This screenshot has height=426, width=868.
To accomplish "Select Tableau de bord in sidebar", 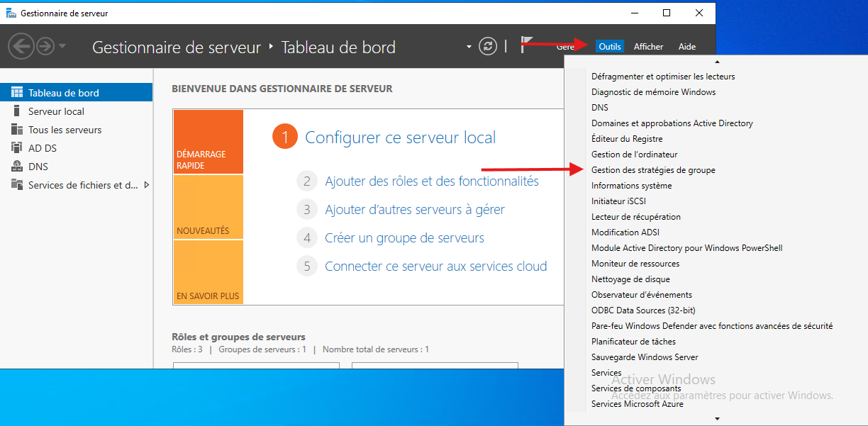I will pyautogui.click(x=77, y=93).
